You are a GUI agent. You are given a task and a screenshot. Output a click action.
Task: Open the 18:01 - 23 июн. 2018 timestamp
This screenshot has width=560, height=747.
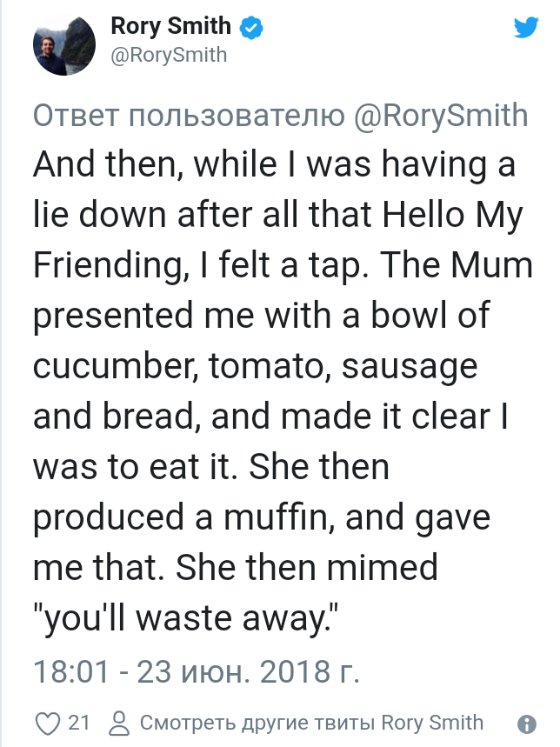[196, 671]
